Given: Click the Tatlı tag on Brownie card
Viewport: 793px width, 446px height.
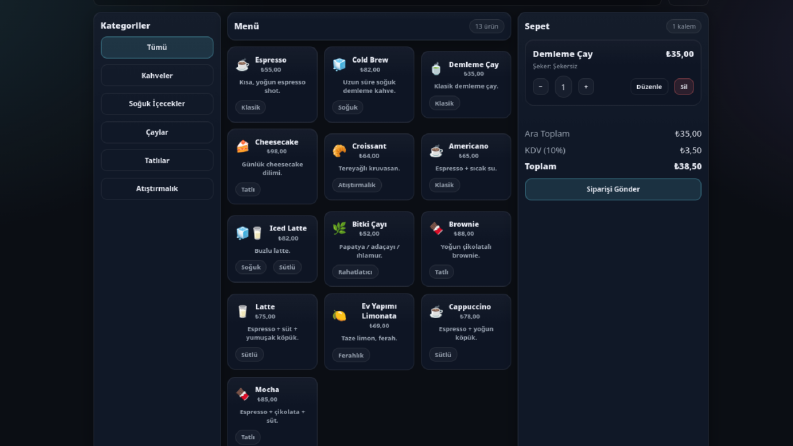Looking at the screenshot, I should tap(442, 272).
